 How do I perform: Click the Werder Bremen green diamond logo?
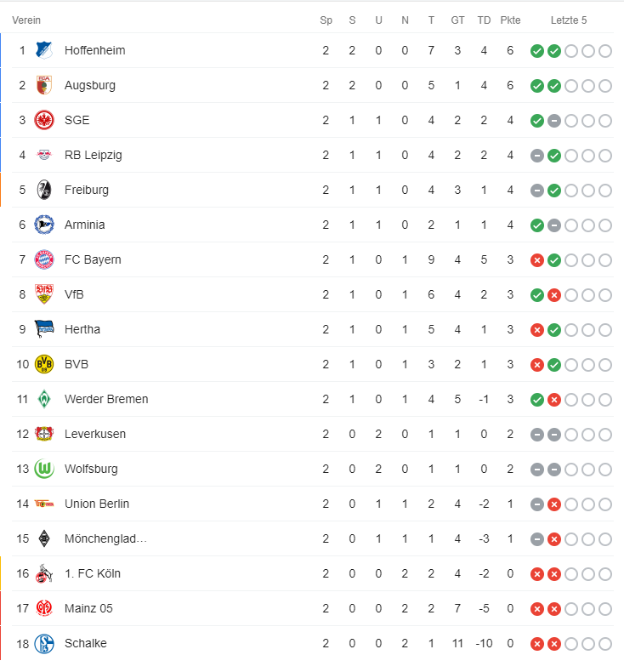(x=44, y=399)
